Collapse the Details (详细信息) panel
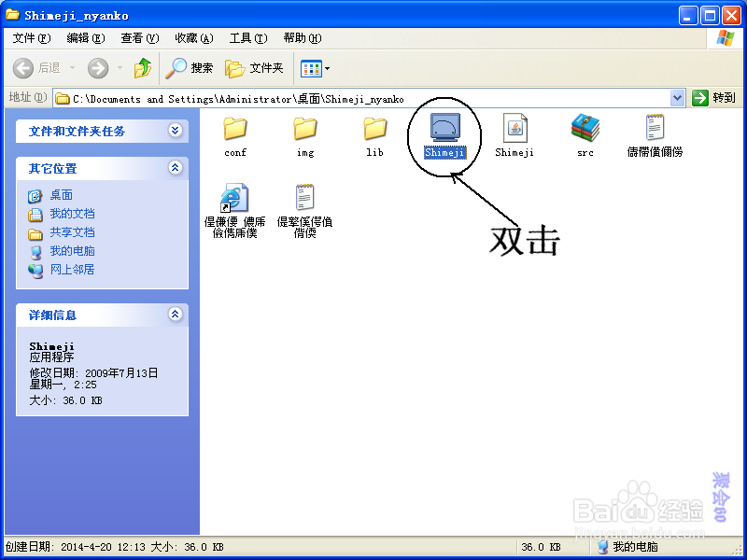 click(176, 314)
